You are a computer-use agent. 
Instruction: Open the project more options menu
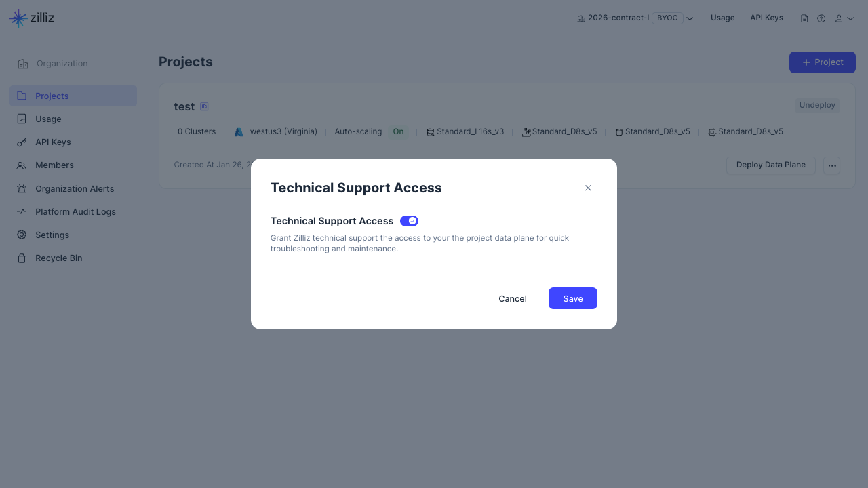(832, 165)
